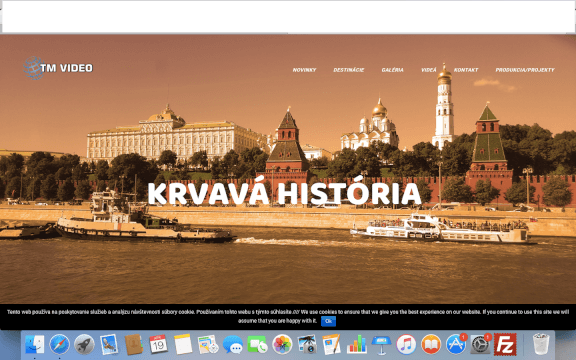The height and width of the screenshot is (360, 576).
Task: Open the Contacts book icon in Dock
Action: click(x=133, y=345)
